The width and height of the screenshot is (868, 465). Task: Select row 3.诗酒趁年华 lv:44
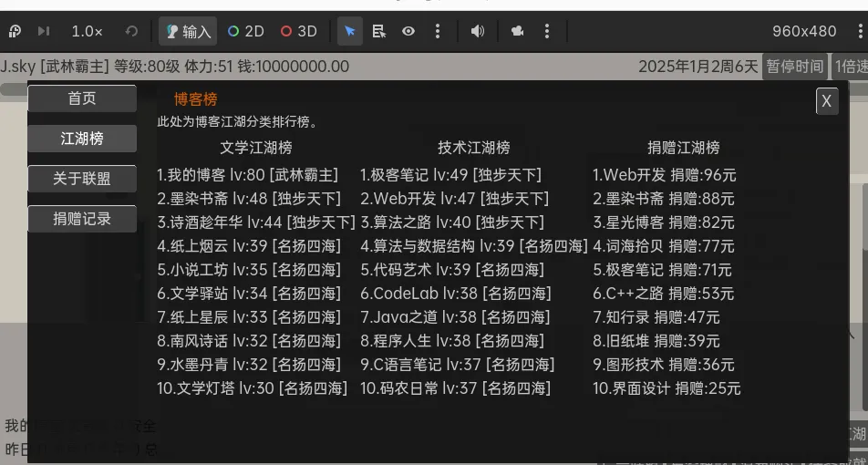256,222
